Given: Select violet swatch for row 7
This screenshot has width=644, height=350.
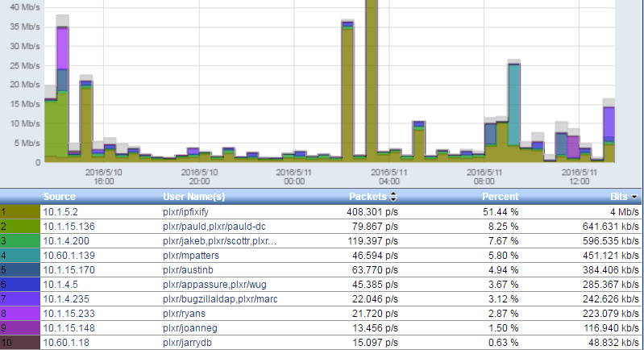Looking at the screenshot, I should pyautogui.click(x=20, y=299).
